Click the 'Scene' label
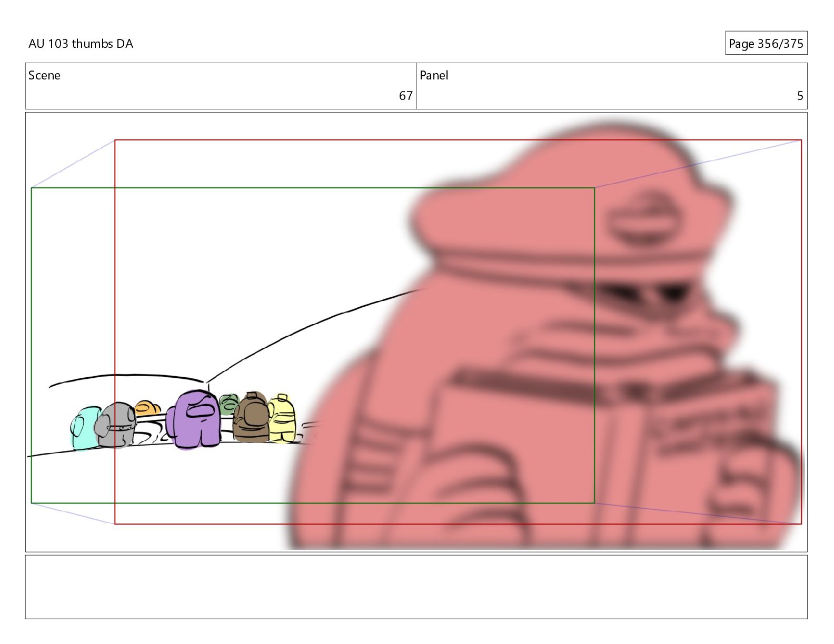Image resolution: width=834 pixels, height=644 pixels. (x=44, y=75)
